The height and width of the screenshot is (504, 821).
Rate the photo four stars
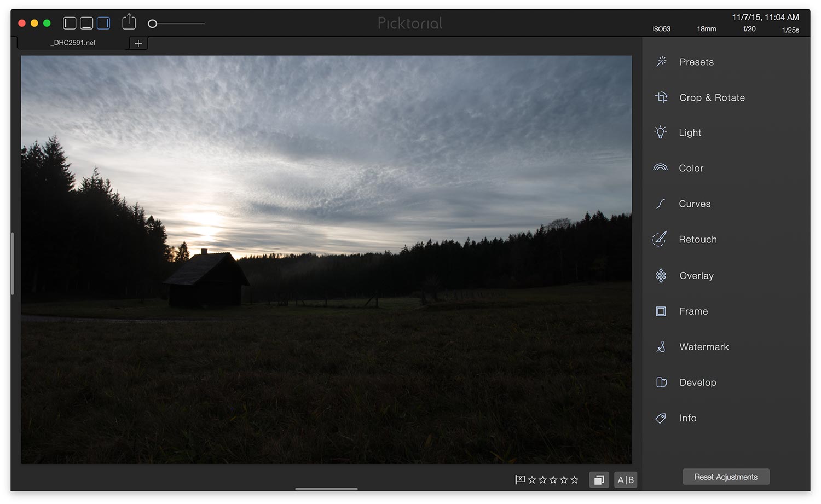click(x=564, y=480)
